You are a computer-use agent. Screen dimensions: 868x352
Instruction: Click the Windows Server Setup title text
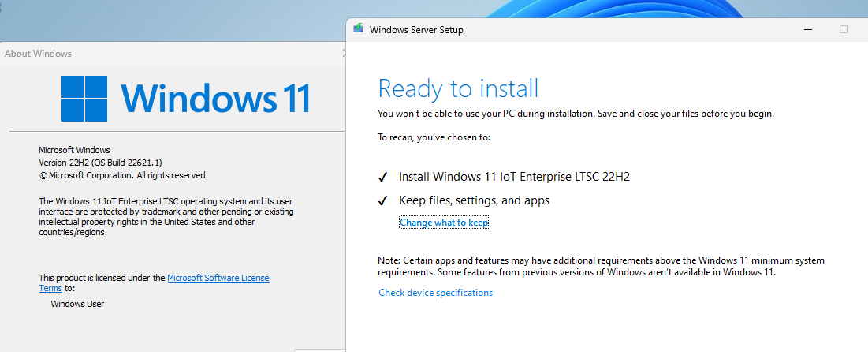(416, 29)
